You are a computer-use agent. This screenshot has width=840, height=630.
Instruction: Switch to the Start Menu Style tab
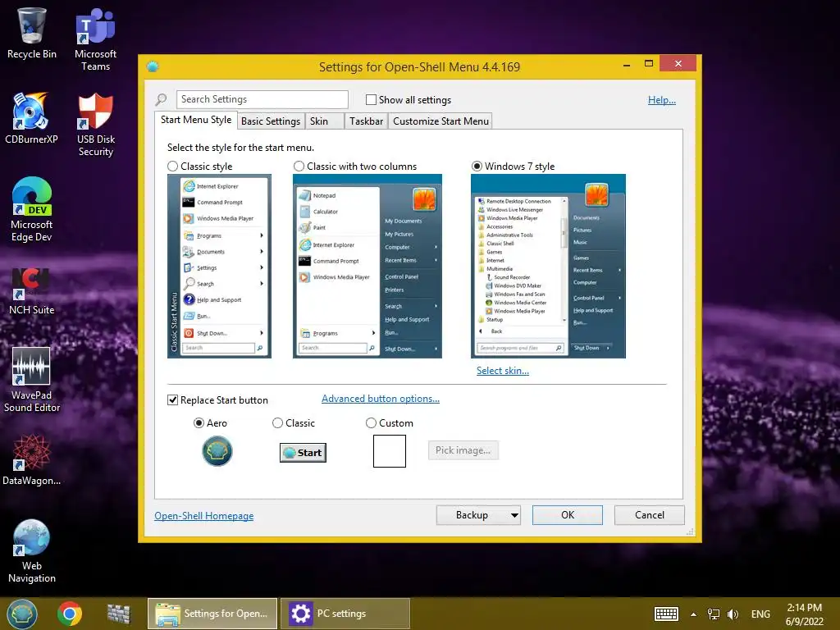[196, 120]
